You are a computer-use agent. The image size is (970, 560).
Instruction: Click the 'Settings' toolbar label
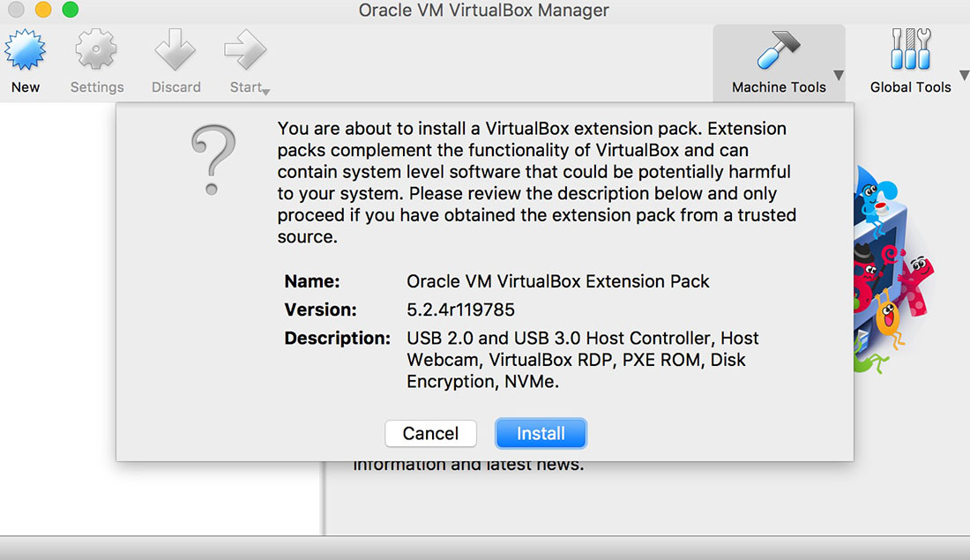tap(97, 87)
